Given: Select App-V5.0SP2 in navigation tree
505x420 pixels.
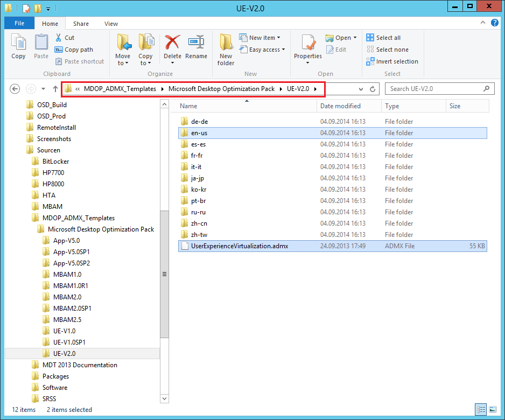Looking at the screenshot, I should click(x=72, y=263).
